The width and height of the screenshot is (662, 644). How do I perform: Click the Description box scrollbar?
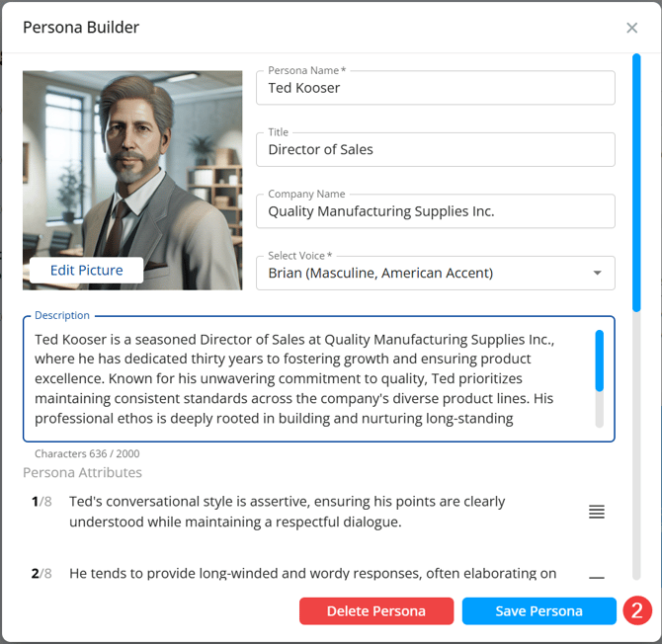coord(599,362)
